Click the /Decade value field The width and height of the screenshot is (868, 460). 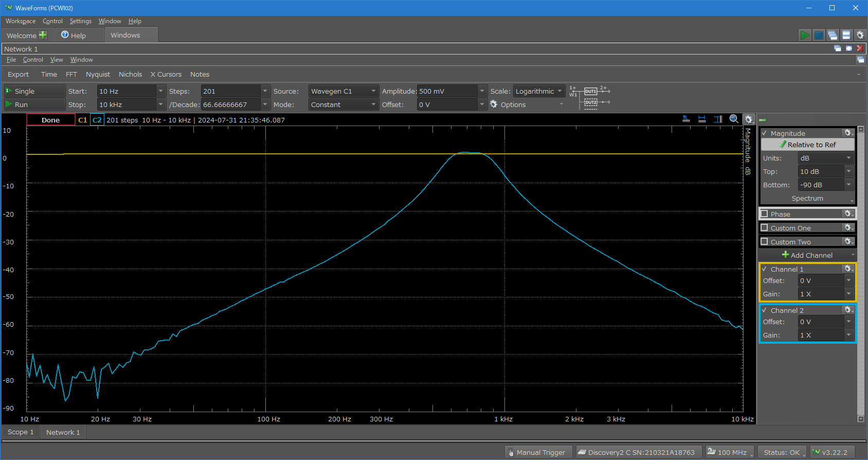(231, 104)
